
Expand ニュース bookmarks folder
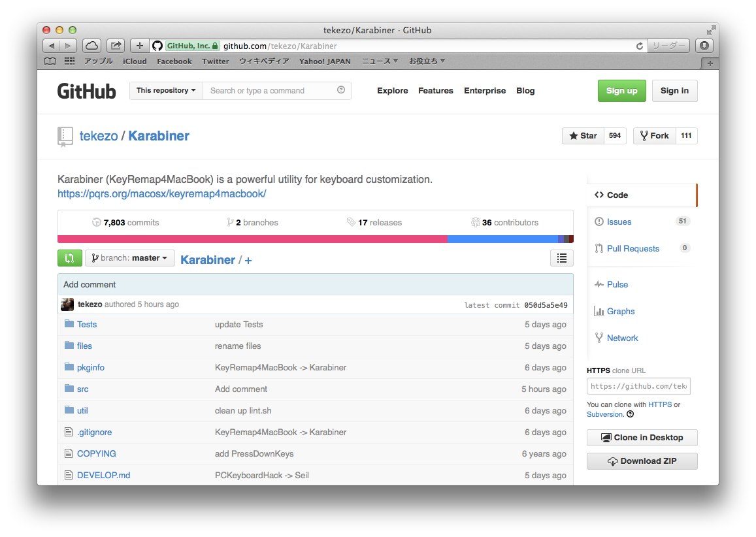pos(380,61)
